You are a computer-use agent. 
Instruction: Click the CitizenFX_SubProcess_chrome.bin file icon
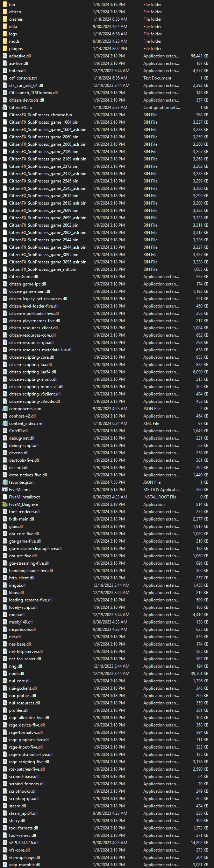pyautogui.click(x=5, y=115)
